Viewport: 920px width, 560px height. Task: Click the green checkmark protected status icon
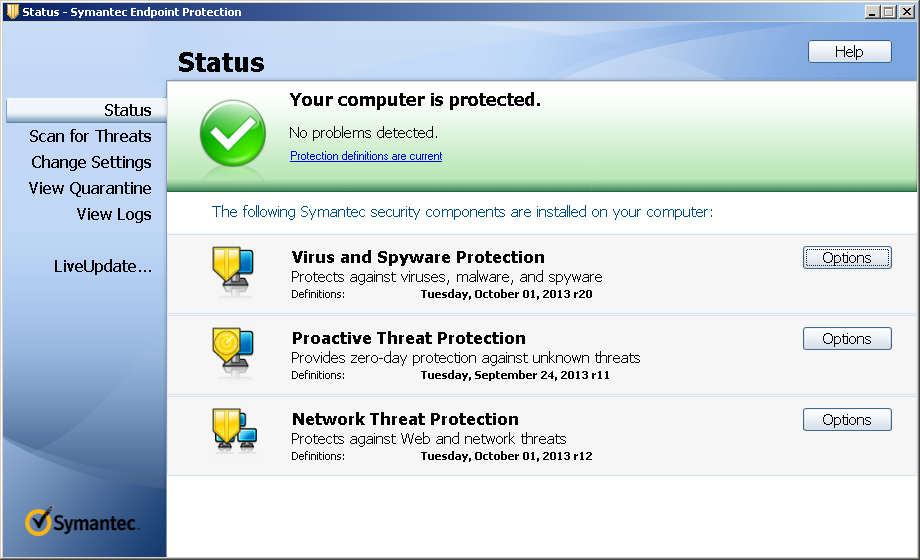pos(232,133)
